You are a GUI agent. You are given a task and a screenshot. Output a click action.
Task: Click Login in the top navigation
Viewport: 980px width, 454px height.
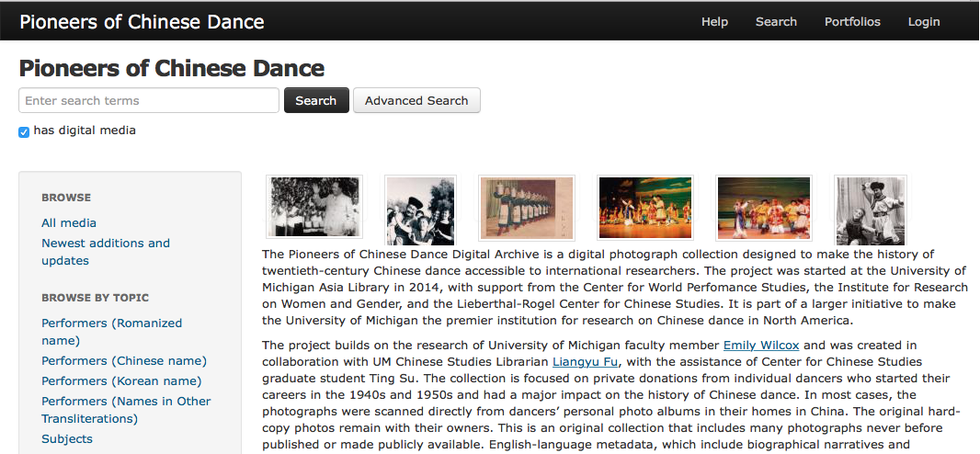(x=924, y=22)
